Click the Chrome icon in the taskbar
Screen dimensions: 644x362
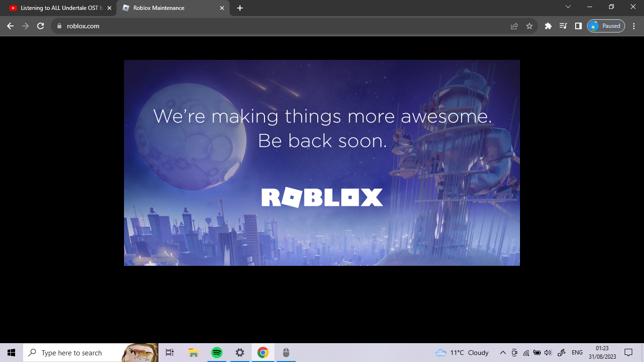(263, 353)
